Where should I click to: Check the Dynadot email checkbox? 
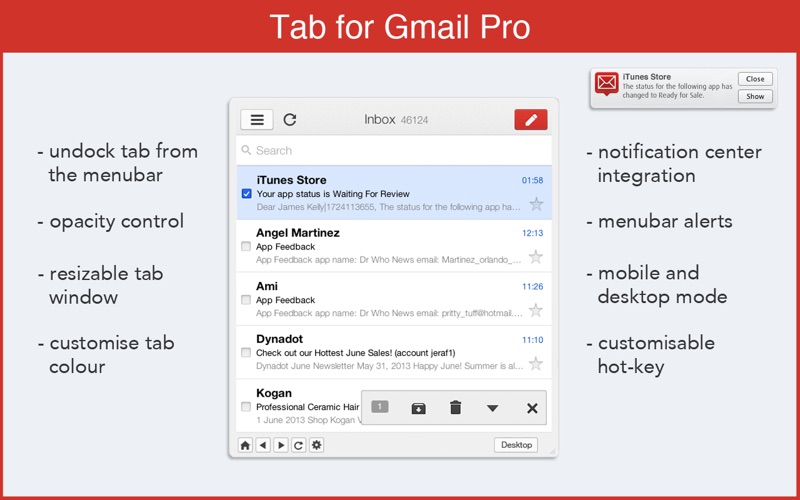[246, 353]
